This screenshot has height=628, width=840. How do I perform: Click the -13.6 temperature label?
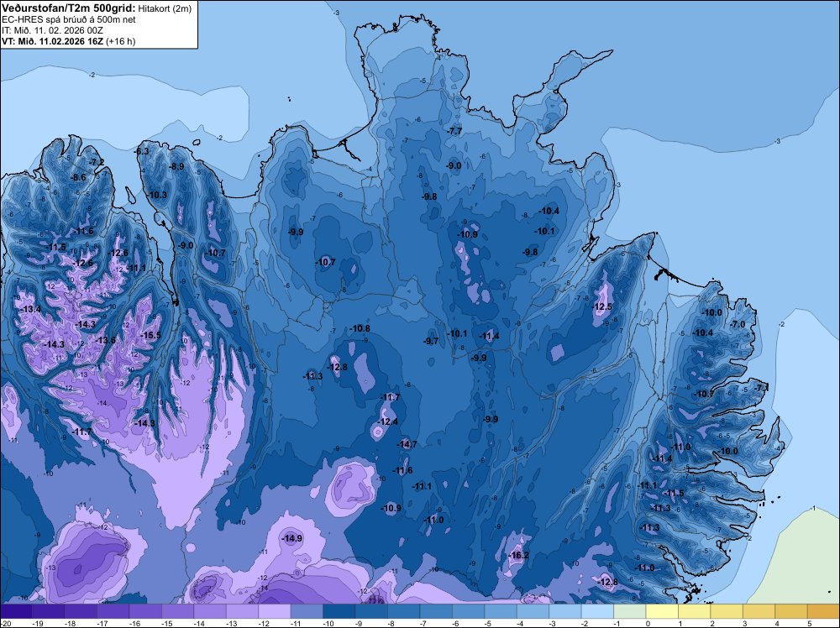click(106, 340)
